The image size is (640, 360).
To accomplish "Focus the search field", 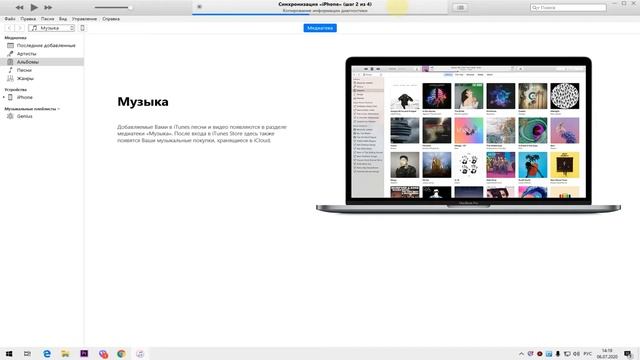I will [x=568, y=7].
